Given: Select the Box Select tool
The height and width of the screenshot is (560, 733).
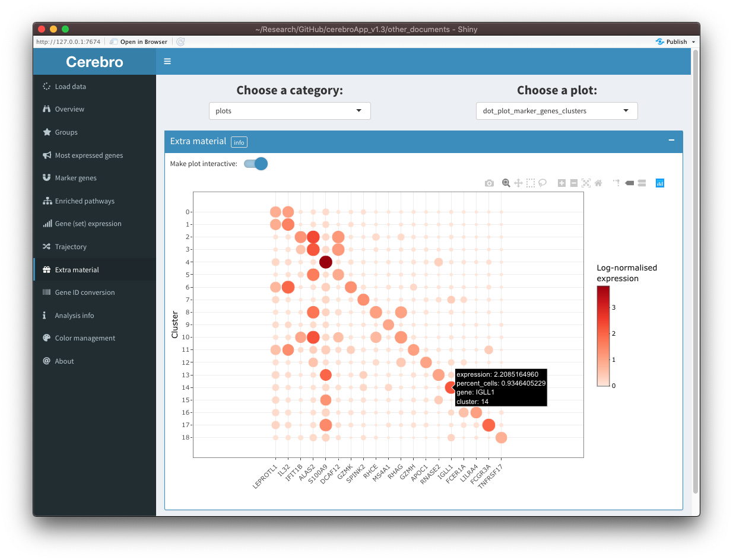Looking at the screenshot, I should pyautogui.click(x=530, y=183).
